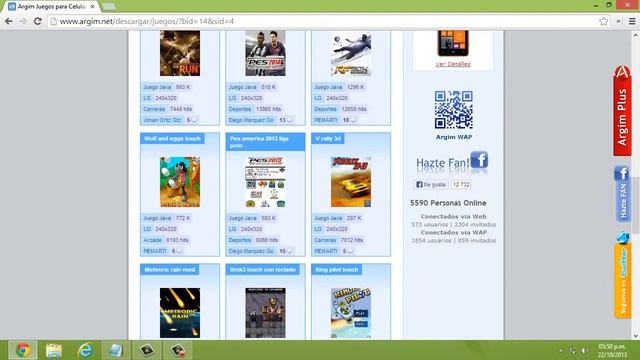The height and width of the screenshot is (360, 640).
Task: Click the PES 2014 players cover thumbnail
Action: [265, 53]
